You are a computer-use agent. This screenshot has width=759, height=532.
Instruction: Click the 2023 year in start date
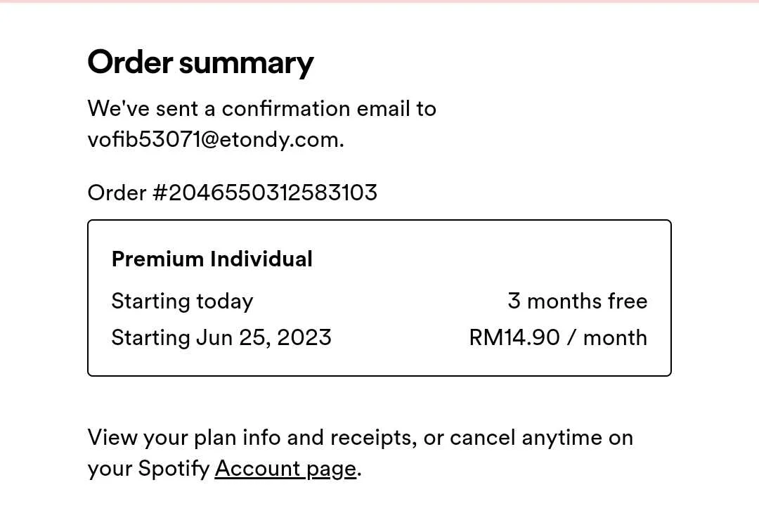(304, 337)
